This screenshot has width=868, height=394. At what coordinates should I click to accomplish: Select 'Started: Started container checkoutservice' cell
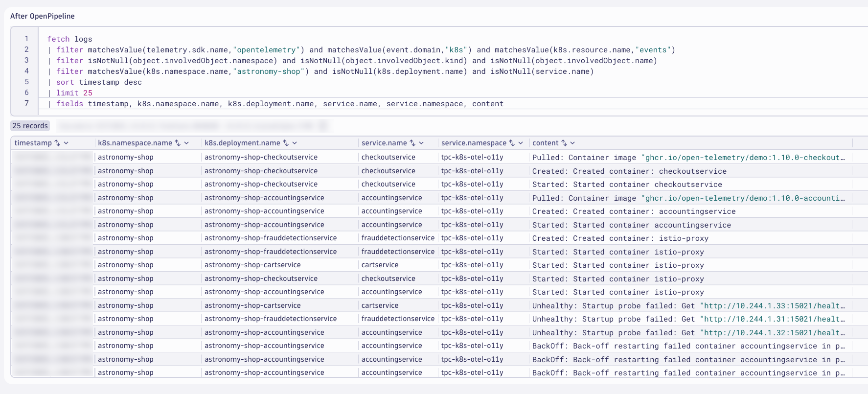point(627,185)
